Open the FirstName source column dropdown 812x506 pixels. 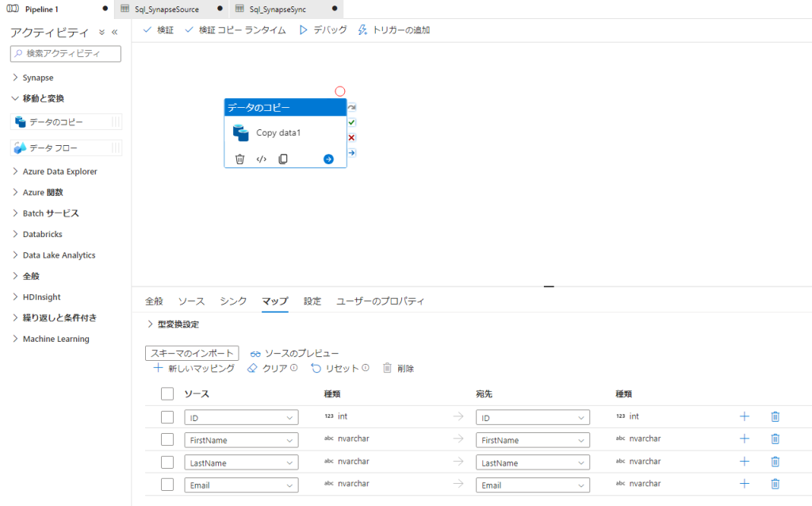pos(241,440)
